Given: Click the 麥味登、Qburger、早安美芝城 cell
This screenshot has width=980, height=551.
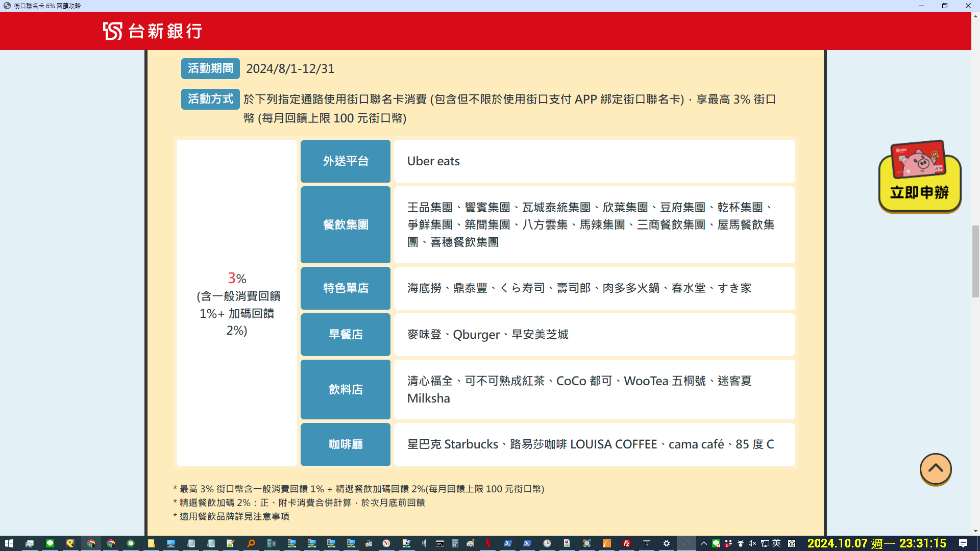Looking at the screenshot, I should (594, 335).
